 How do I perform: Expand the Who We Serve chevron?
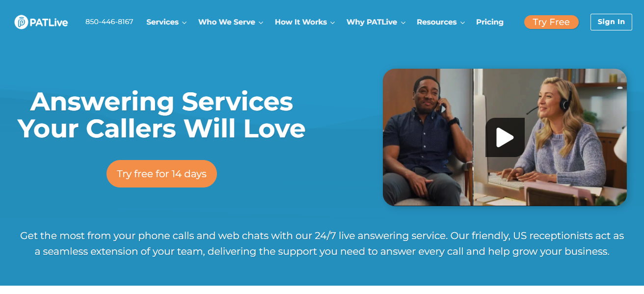[x=261, y=23]
